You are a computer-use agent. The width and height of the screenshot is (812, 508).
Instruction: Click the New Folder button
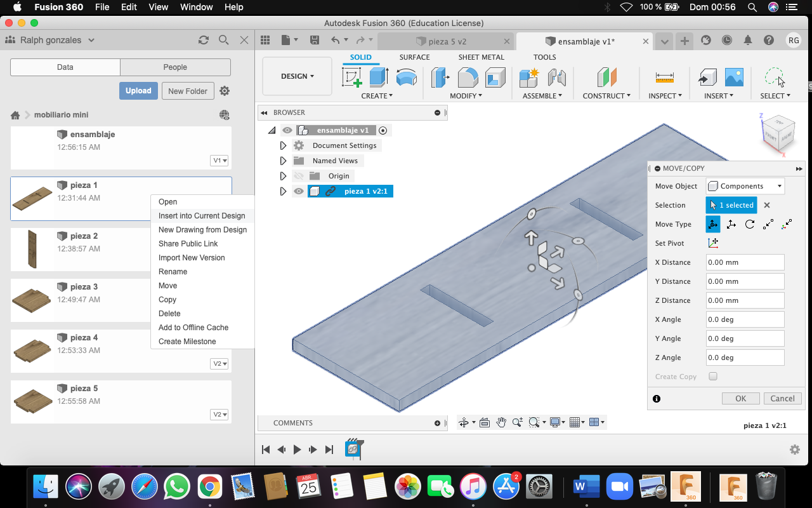(x=188, y=91)
